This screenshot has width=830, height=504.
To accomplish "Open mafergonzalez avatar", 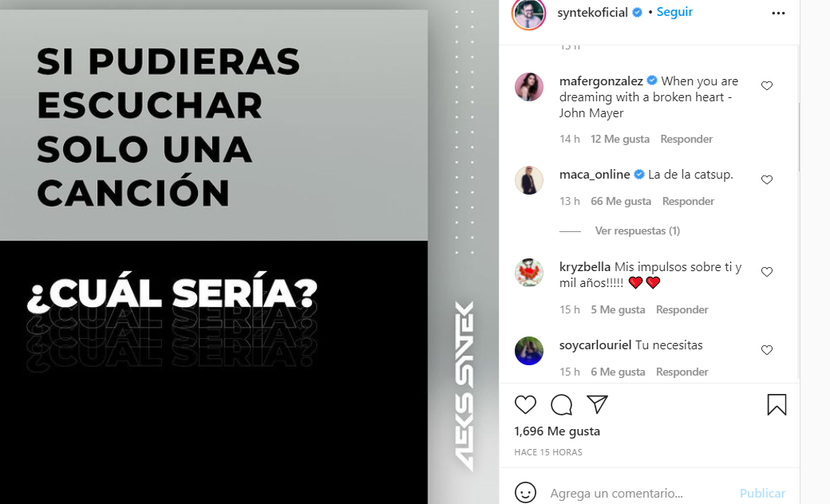I will (x=529, y=87).
